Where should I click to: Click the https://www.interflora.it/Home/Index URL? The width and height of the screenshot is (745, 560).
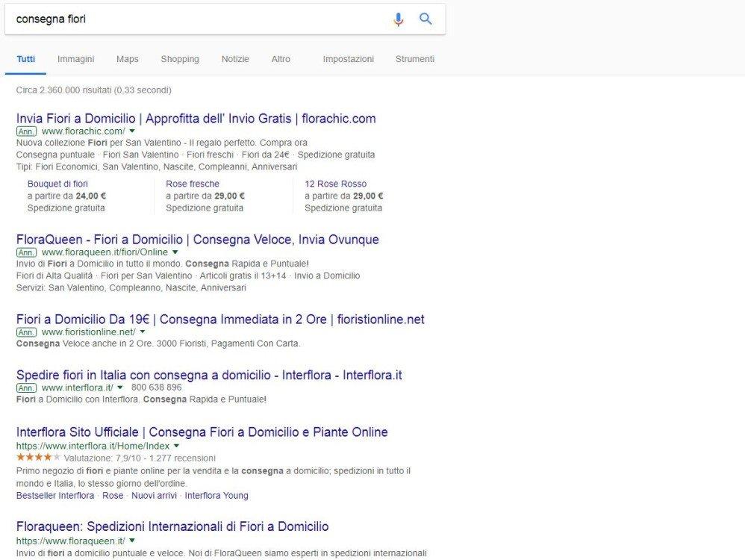(93, 446)
